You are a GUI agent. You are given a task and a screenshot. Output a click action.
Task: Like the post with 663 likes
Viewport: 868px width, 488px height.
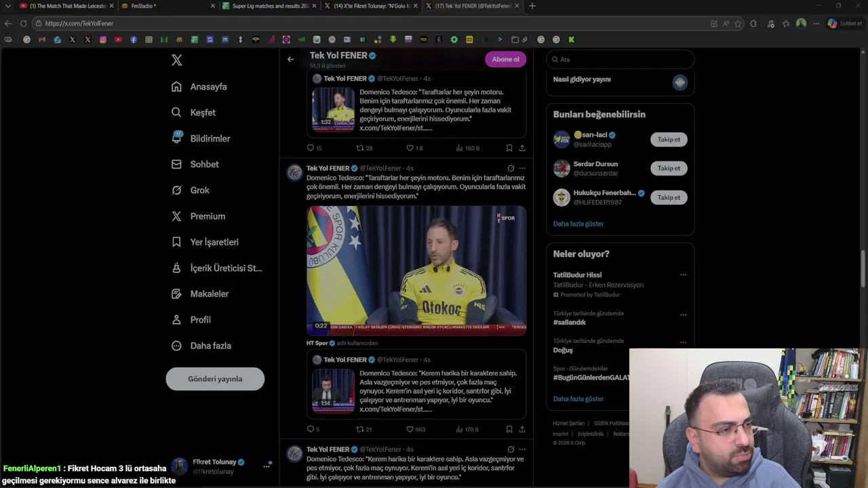416,429
